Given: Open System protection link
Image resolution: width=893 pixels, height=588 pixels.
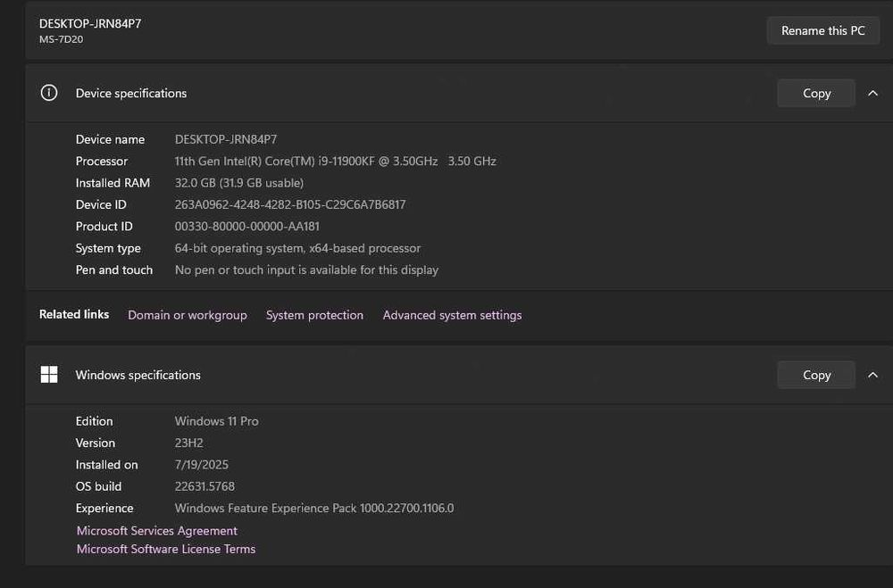Looking at the screenshot, I should coord(314,315).
